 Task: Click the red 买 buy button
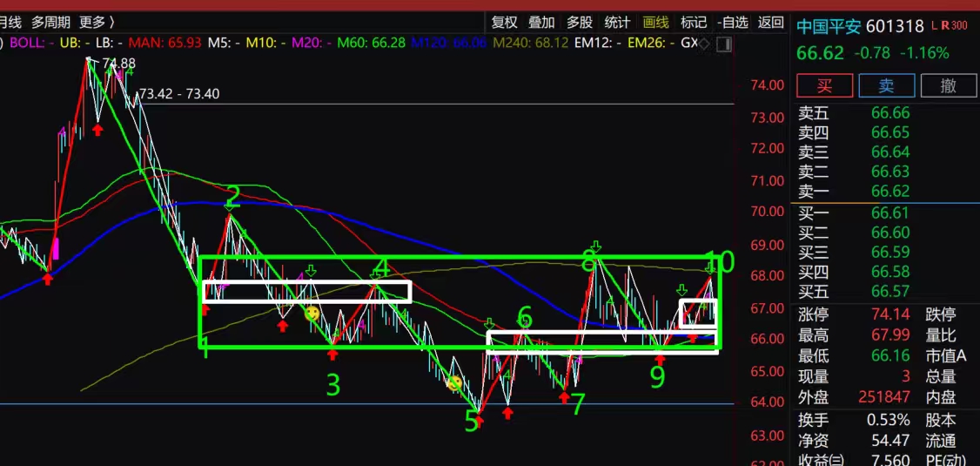tap(824, 85)
